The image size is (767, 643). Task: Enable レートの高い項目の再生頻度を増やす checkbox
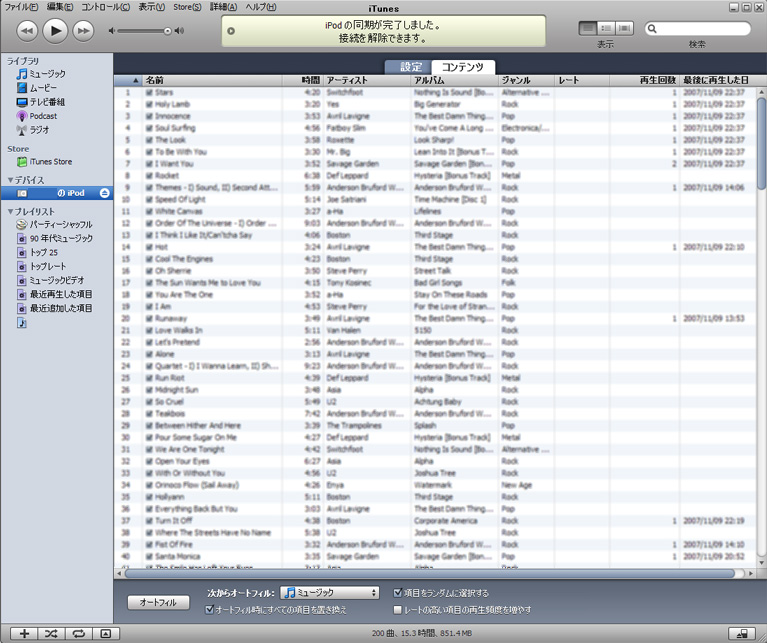coord(398,610)
